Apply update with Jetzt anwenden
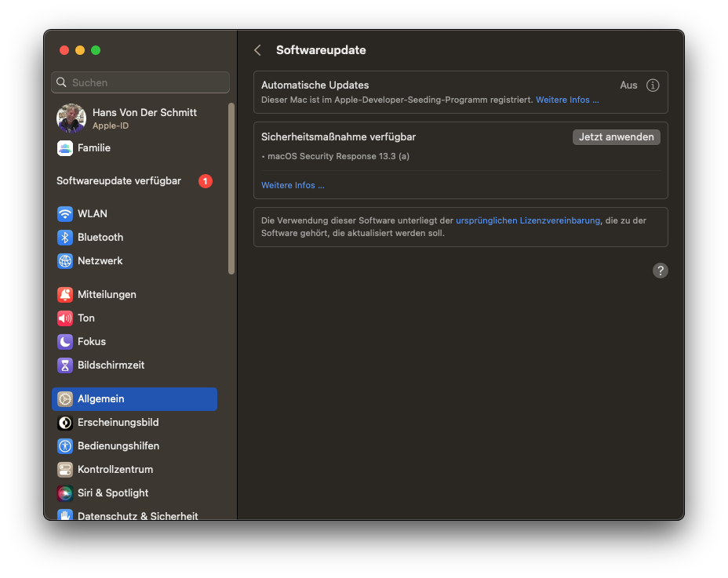The image size is (728, 578). [617, 137]
